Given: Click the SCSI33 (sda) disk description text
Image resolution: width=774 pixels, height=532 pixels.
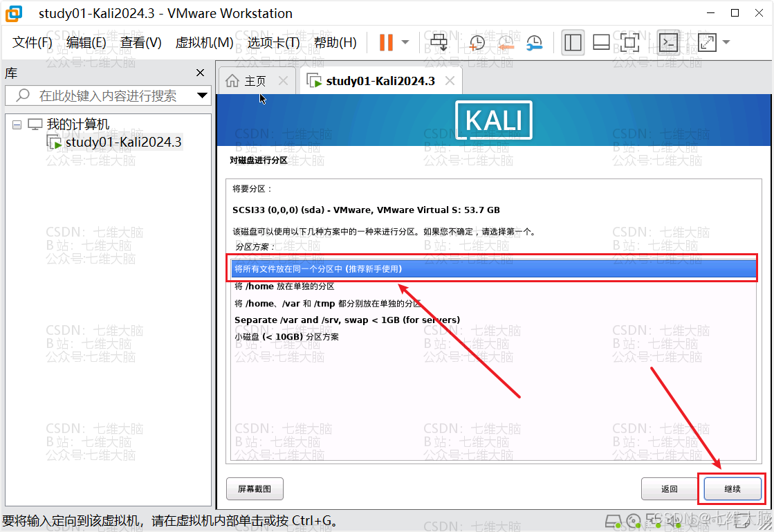Looking at the screenshot, I should pos(367,210).
